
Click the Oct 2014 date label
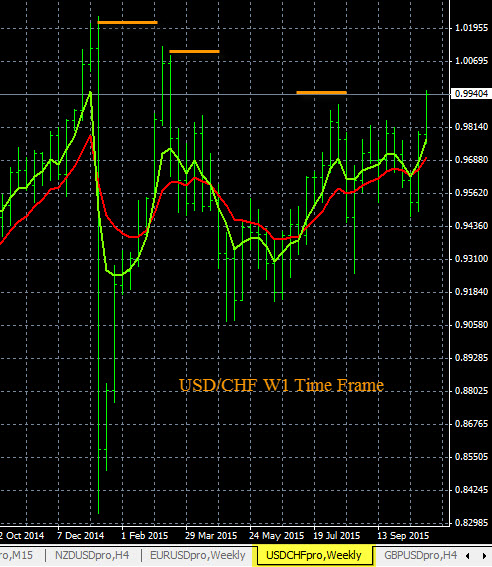pyautogui.click(x=22, y=536)
